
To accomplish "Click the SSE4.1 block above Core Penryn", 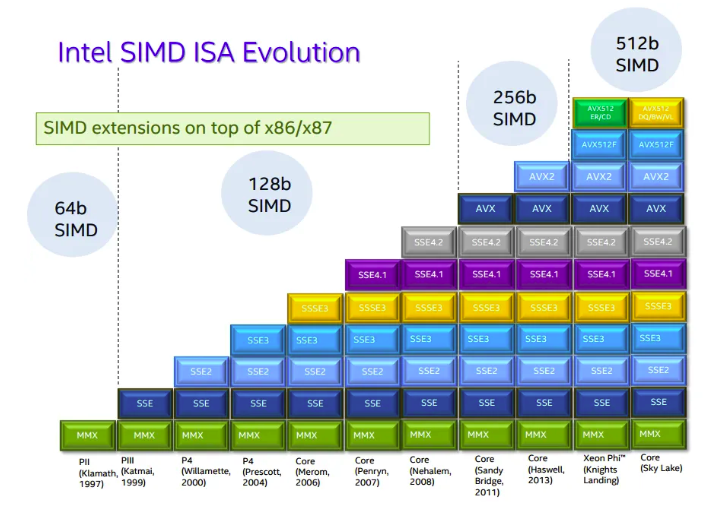I will pos(372,275).
